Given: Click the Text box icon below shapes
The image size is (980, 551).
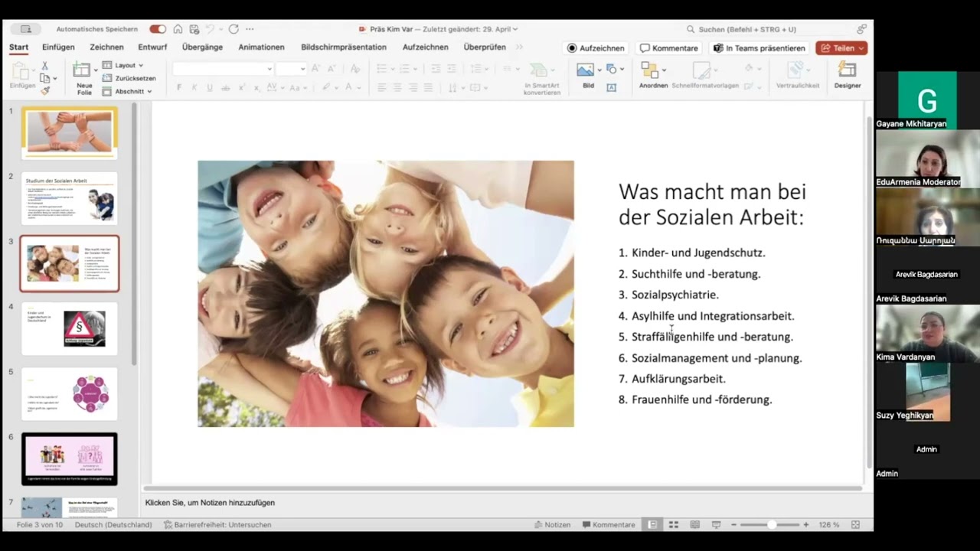Looking at the screenshot, I should (x=612, y=87).
